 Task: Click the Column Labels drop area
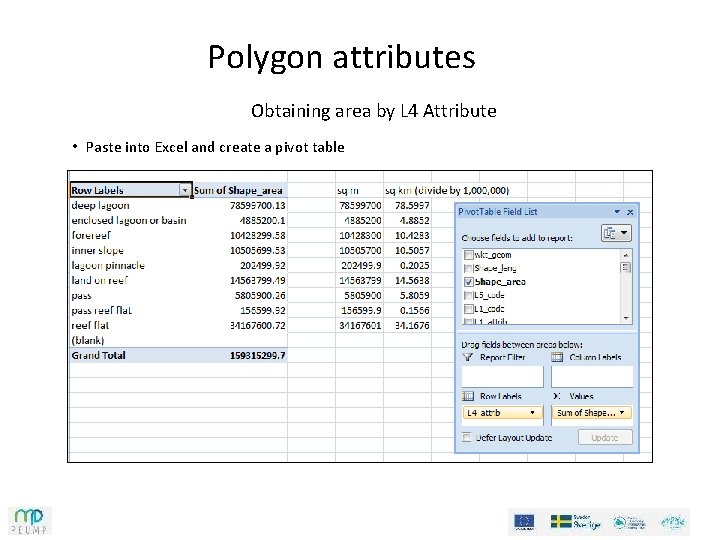point(591,377)
